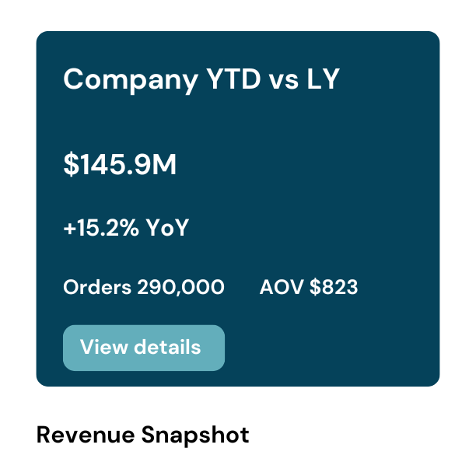The width and height of the screenshot is (476, 476).
Task: Click the Revenue Snapshot caption
Action: pyautogui.click(x=142, y=435)
